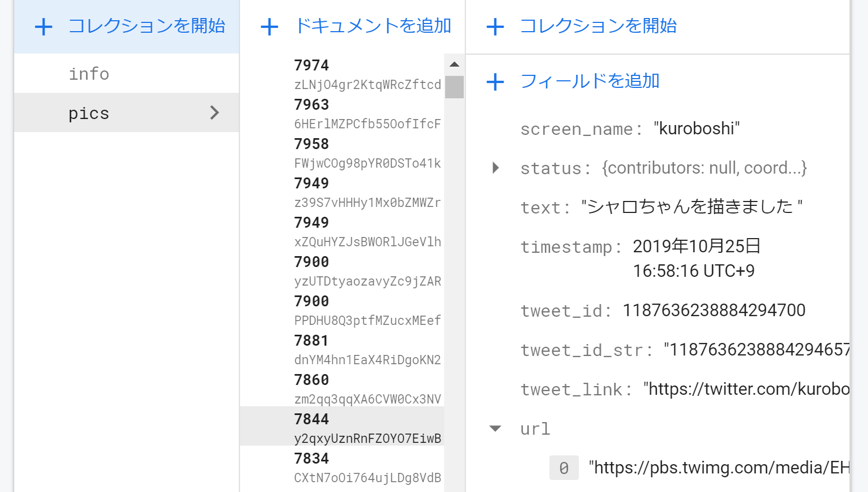Viewport: 868px width, 492px height.
Task: Collapse the url field array
Action: [x=495, y=429]
